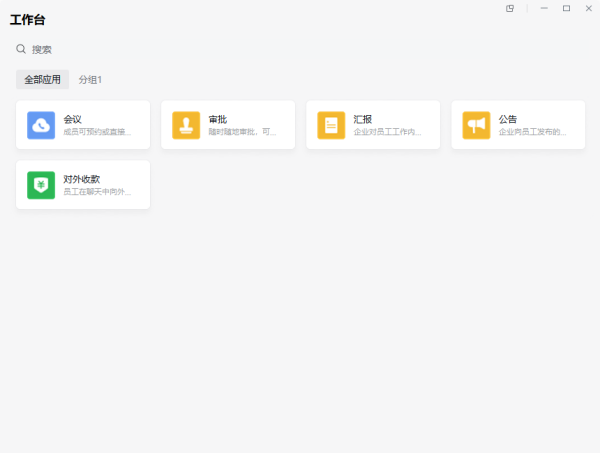Maximize the 工作台 window
The height and width of the screenshot is (453, 600).
click(566, 8)
